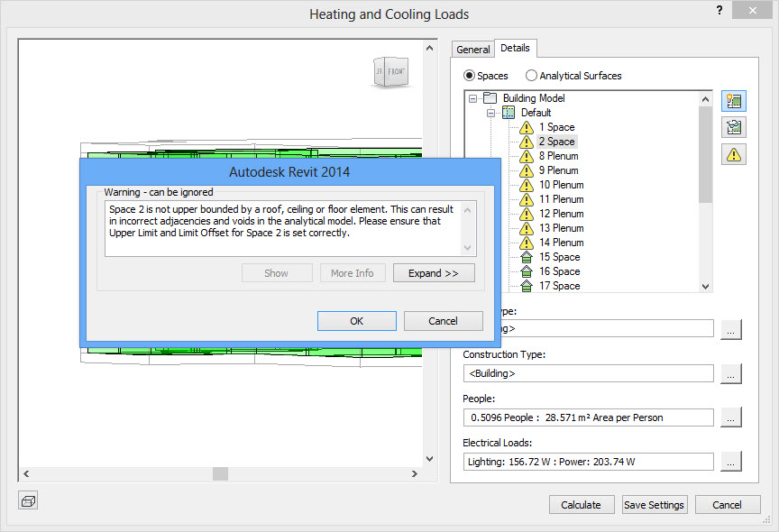Open the browse button for People
The height and width of the screenshot is (532, 779).
tap(730, 417)
